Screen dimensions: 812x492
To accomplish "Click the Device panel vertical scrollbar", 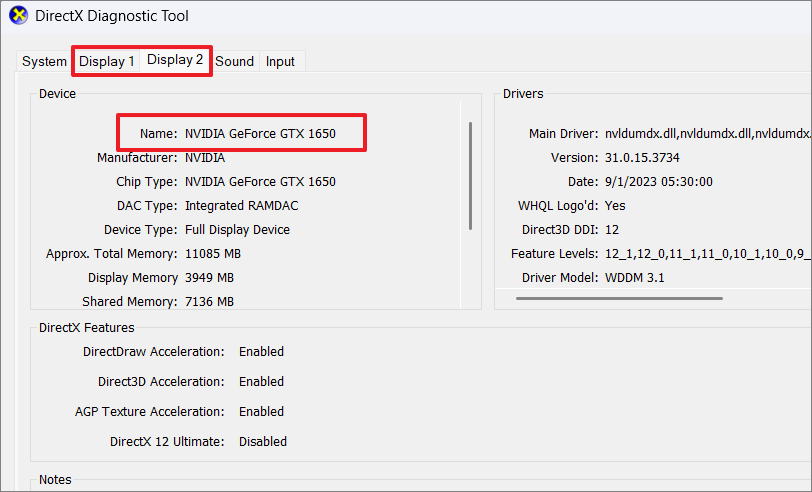I will pos(470,176).
